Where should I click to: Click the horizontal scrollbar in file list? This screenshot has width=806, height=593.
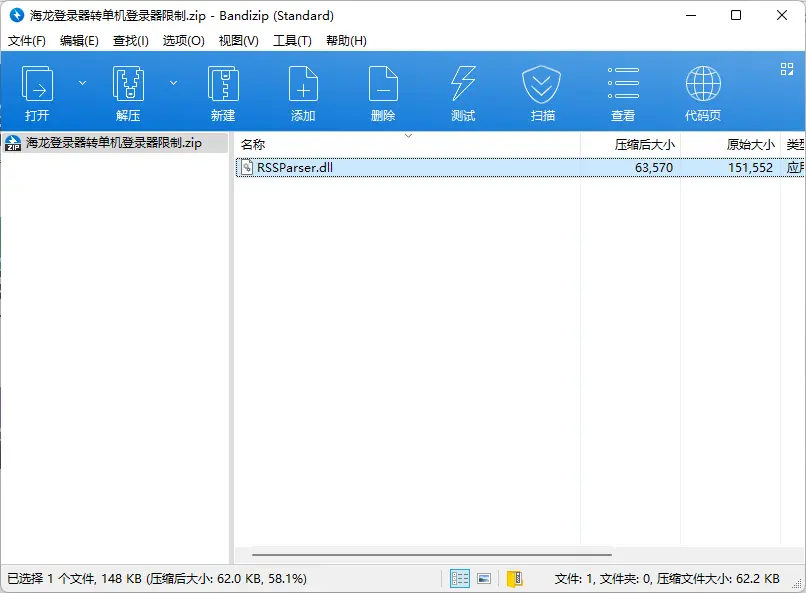pyautogui.click(x=431, y=554)
